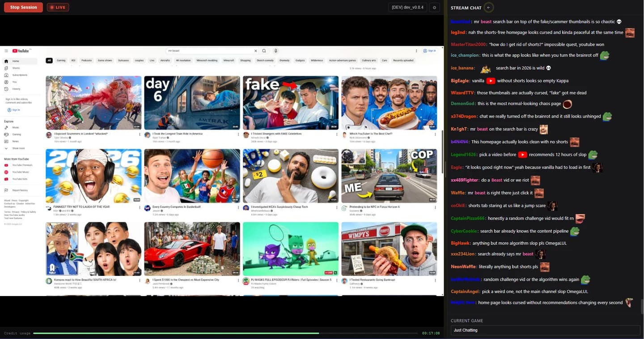Open the day 6 Amtrak train thumbnail

192,103
